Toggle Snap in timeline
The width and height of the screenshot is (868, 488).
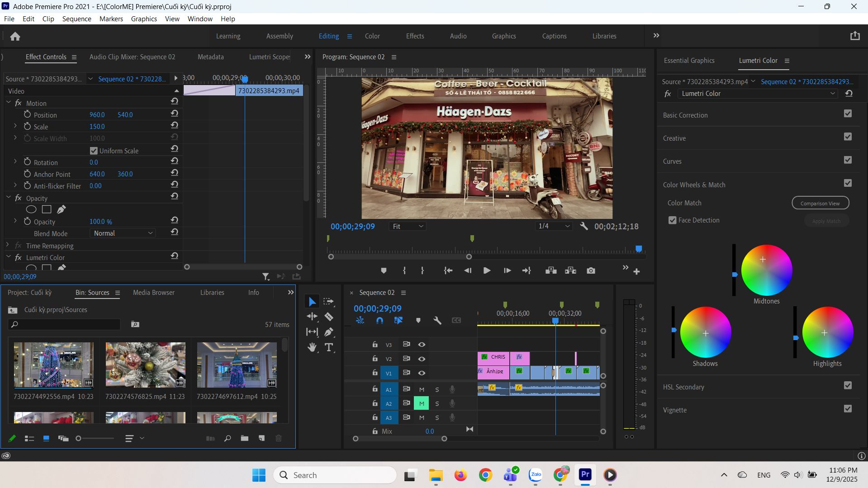tap(379, 320)
